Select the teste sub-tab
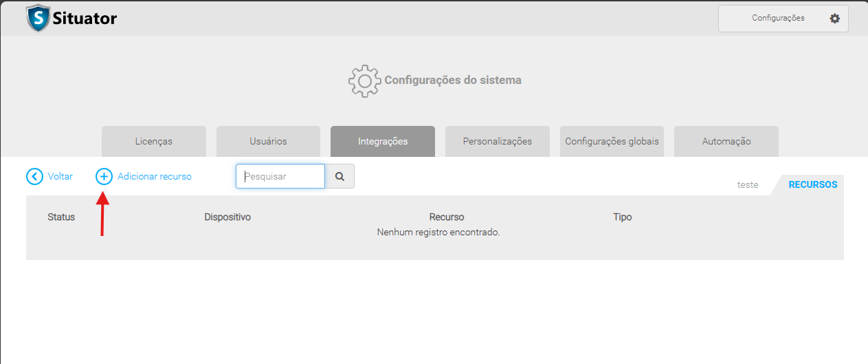The height and width of the screenshot is (364, 868). (x=747, y=184)
